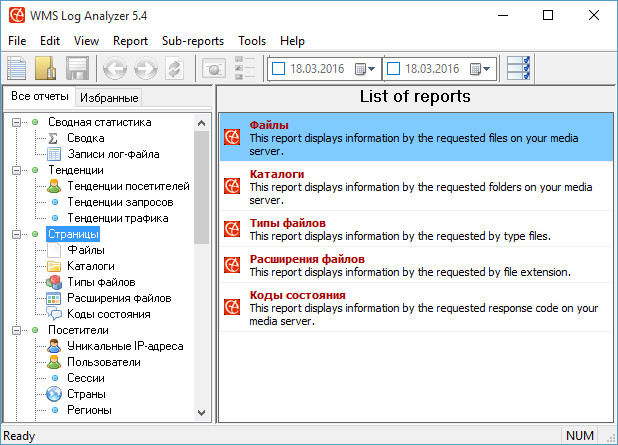
Task: Click the new document toolbar icon
Action: 18,69
